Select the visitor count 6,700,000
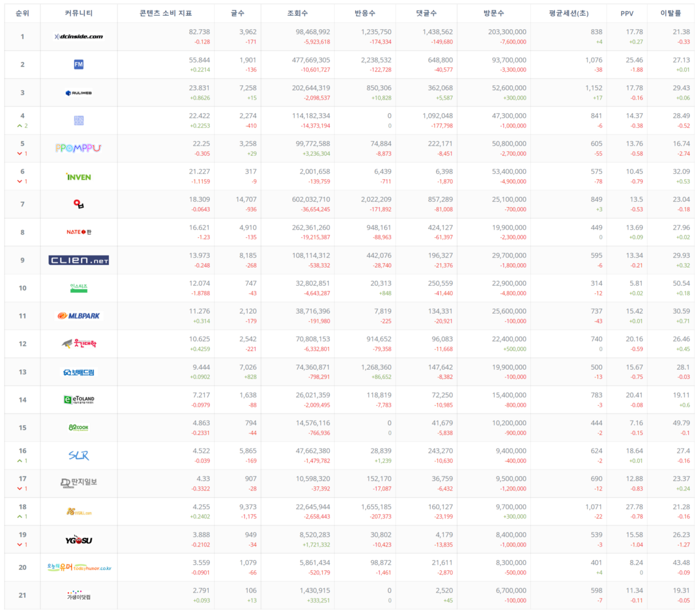The height and width of the screenshot is (613, 700). point(511,591)
